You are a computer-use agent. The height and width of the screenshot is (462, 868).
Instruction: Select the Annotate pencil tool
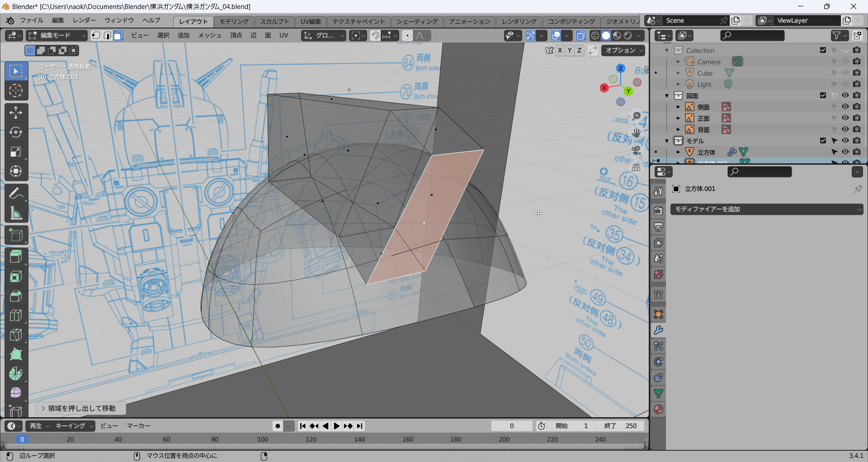16,194
